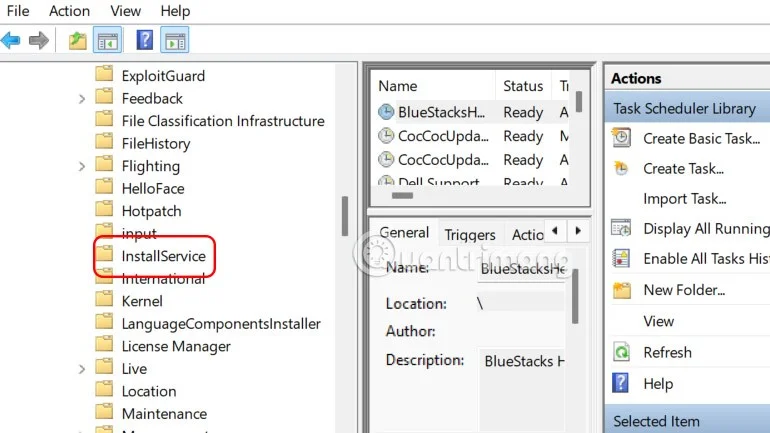The height and width of the screenshot is (433, 770).
Task: Open the View menu
Action: [125, 11]
